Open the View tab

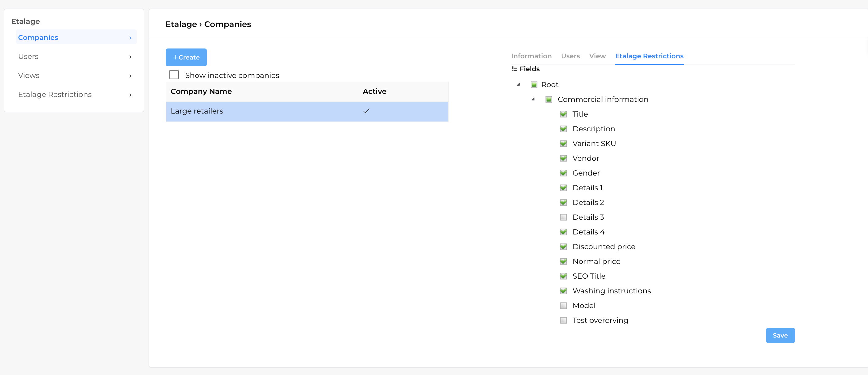[x=597, y=56]
